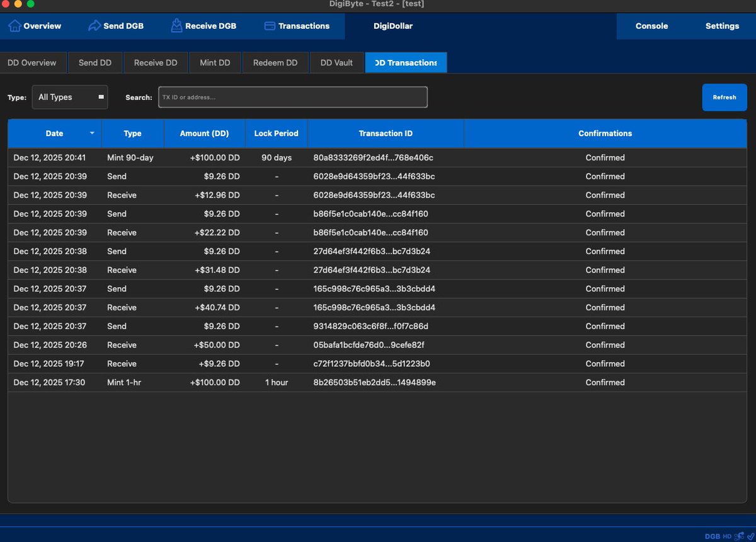This screenshot has height=542, width=756.
Task: Open Settings
Action: 722,26
